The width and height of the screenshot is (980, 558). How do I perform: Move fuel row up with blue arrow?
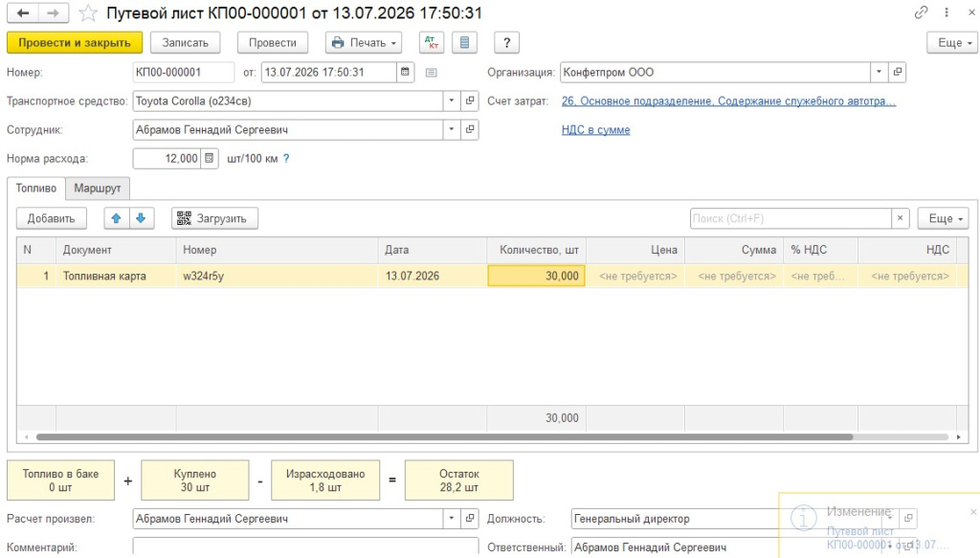pos(116,218)
